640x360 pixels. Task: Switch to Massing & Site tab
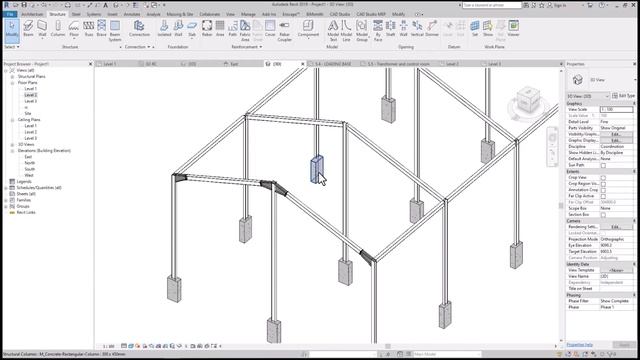[180, 14]
